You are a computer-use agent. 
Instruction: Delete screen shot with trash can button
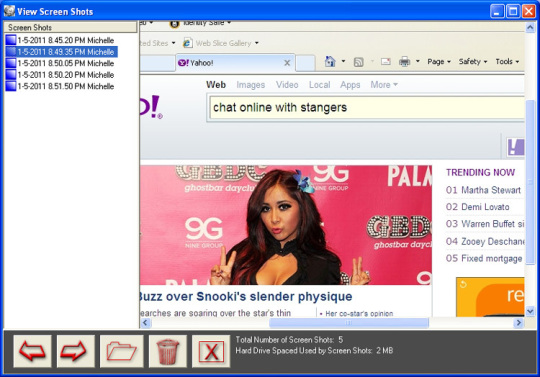168,351
